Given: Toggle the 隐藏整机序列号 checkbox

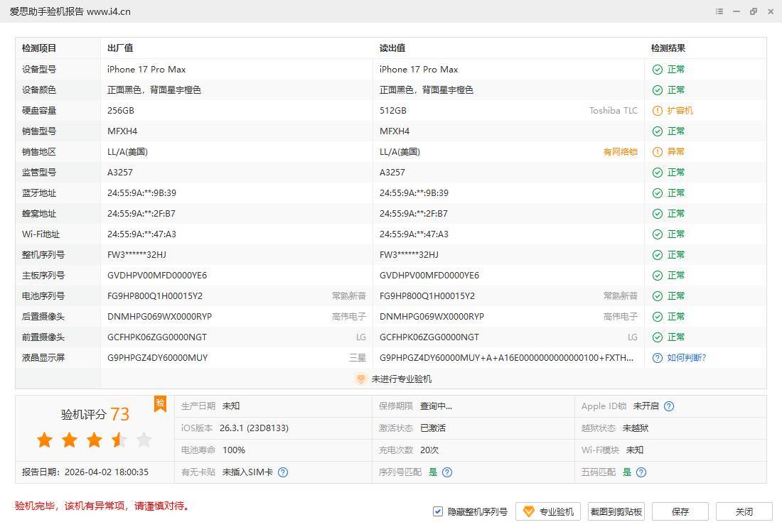Looking at the screenshot, I should point(438,511).
